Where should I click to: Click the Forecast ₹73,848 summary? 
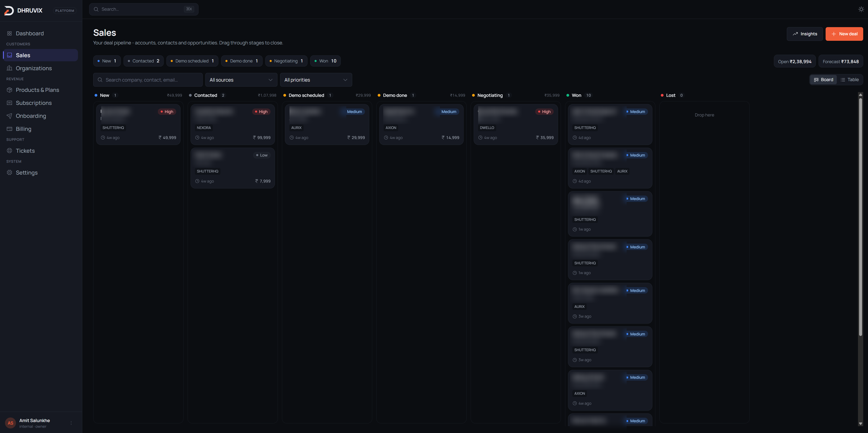(x=840, y=62)
